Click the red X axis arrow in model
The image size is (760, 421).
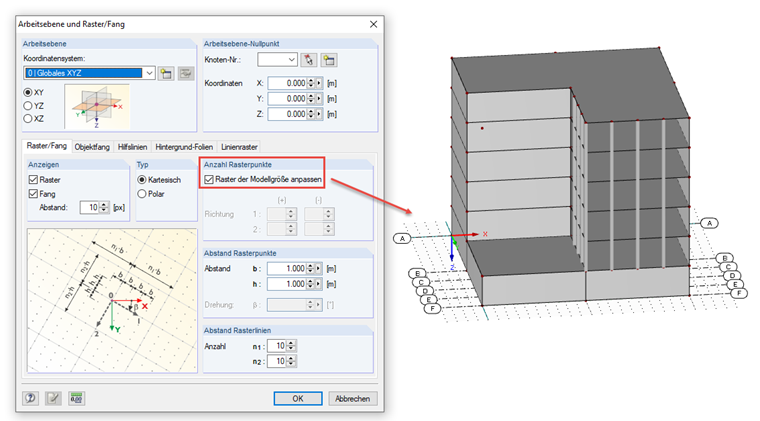click(x=466, y=234)
